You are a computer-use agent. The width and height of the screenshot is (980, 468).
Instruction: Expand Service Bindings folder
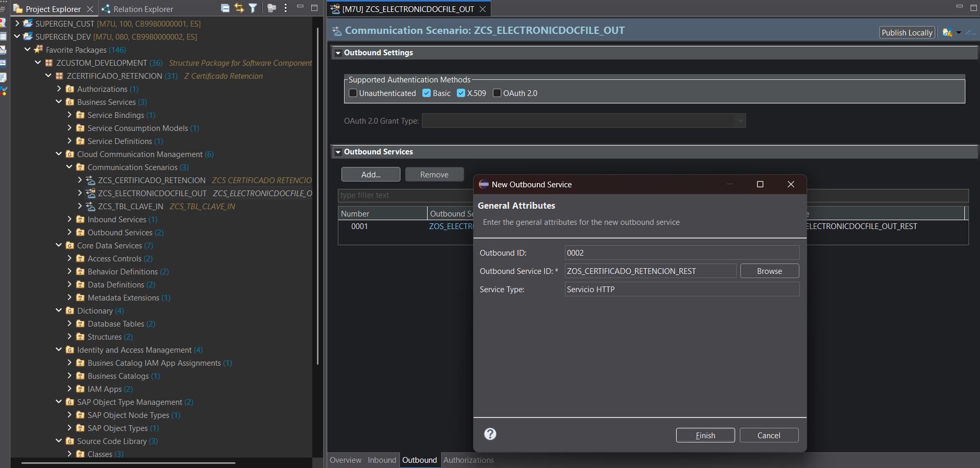[69, 115]
